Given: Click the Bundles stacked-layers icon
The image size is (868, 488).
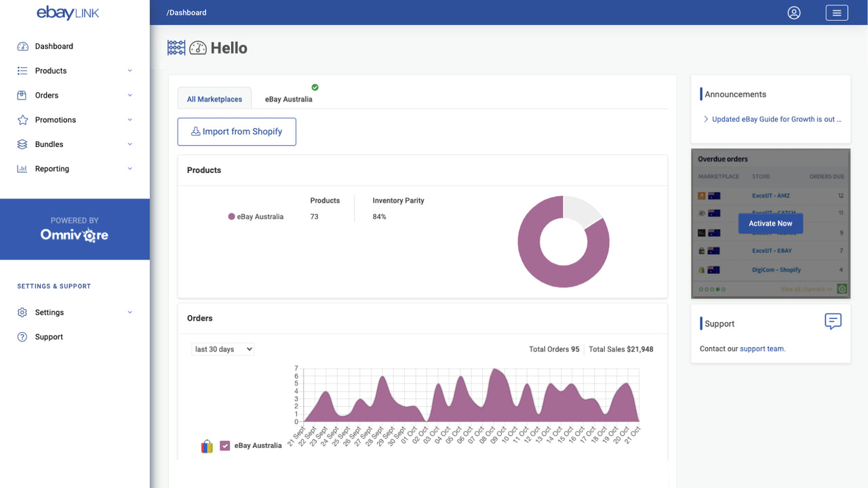Looking at the screenshot, I should 22,144.
